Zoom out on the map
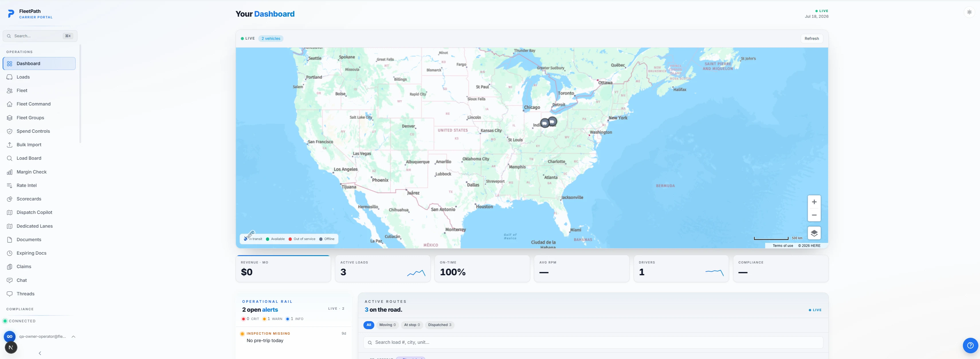Viewport: 980px width, 359px height. pyautogui.click(x=814, y=215)
